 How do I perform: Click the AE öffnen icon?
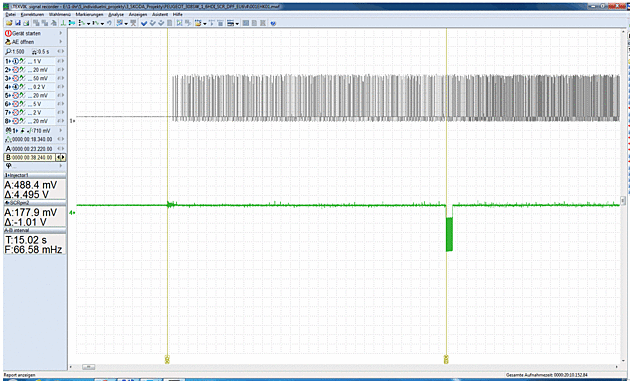pos(8,42)
